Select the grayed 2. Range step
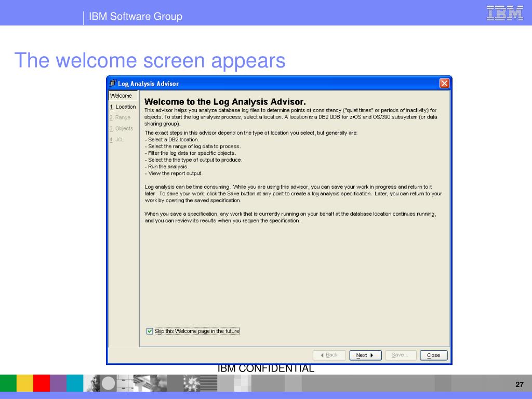Viewport: 532px width, 399px height. 120,117
